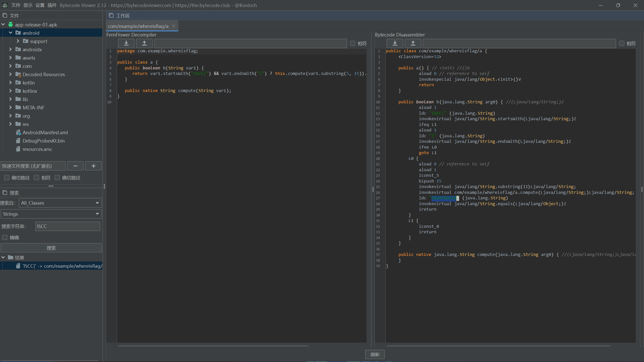Image resolution: width=644 pixels, height=362 pixels.
Task: Toggle first 确切路径 checkbox in file search
Action: 7,178
